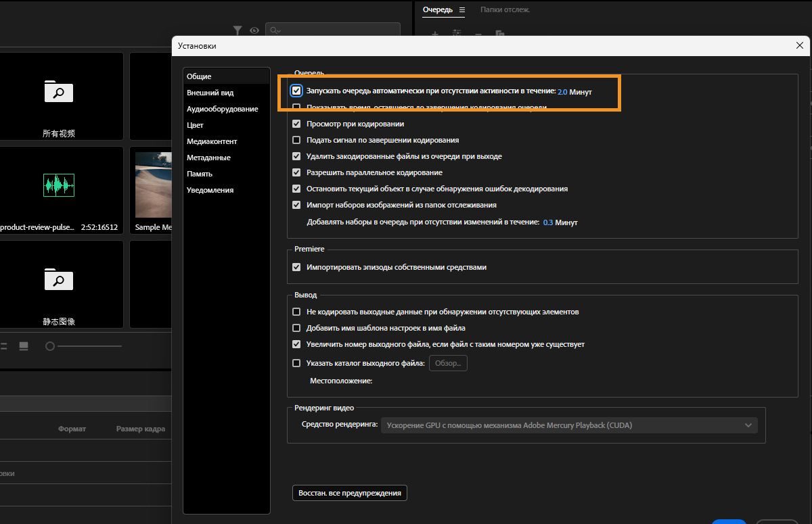
Task: Click the Формат column header
Action: click(72, 429)
